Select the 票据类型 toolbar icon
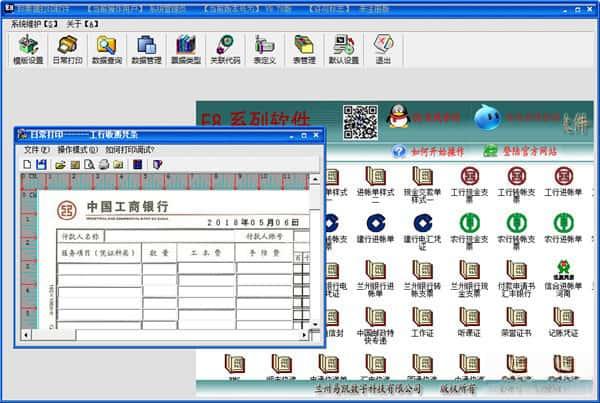Screen dimensions: 600x403 (185, 49)
